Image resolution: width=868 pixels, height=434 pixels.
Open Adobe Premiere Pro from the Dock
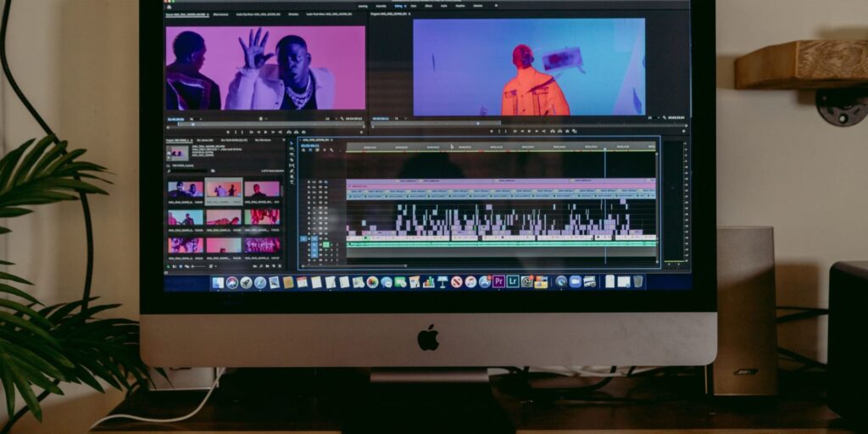(x=498, y=281)
